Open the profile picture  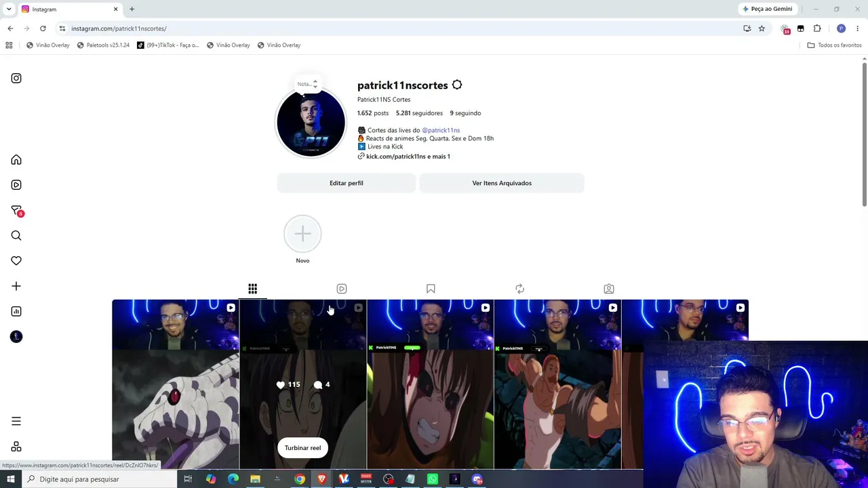pyautogui.click(x=311, y=123)
